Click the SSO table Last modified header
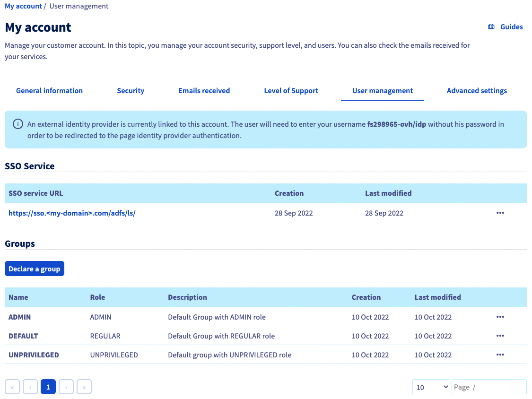Screen dimensions: 532x399 coord(388,193)
